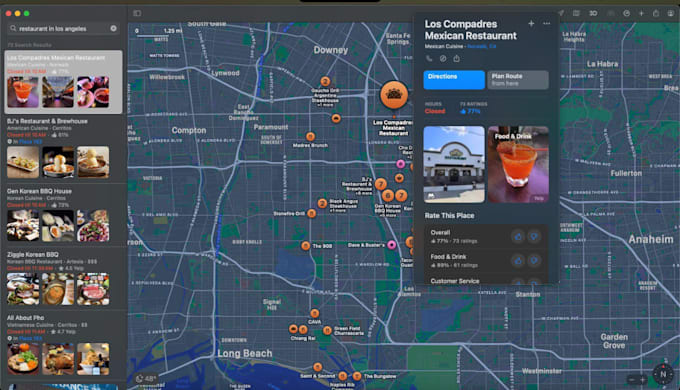Viewport: 680px width, 390px height.
Task: Click the Downey city label
Action: 330,50
